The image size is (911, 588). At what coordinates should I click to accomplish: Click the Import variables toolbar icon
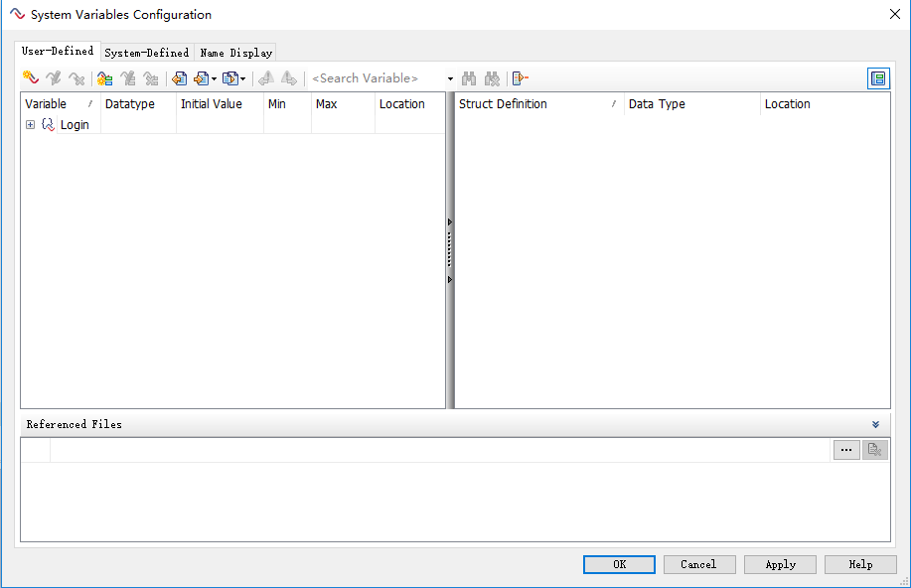pos(179,78)
